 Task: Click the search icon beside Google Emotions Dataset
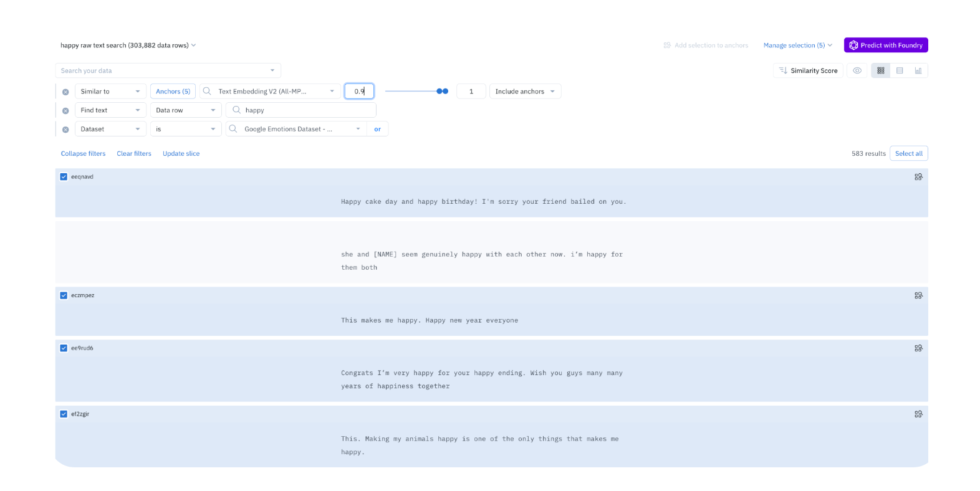point(233,129)
